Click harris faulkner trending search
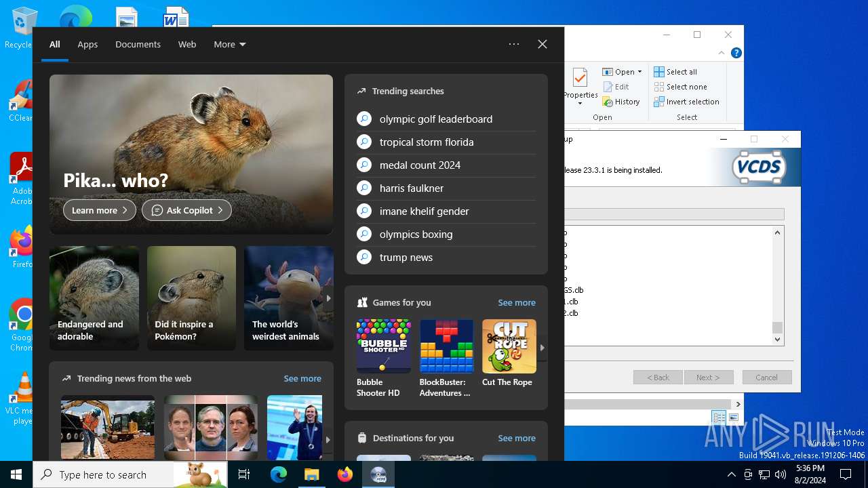The width and height of the screenshot is (868, 488). click(x=446, y=188)
